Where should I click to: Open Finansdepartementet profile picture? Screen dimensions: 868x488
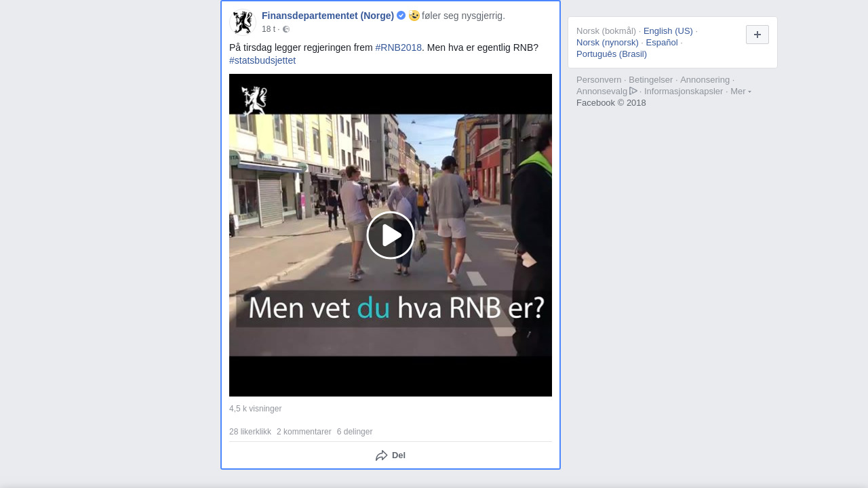[242, 22]
